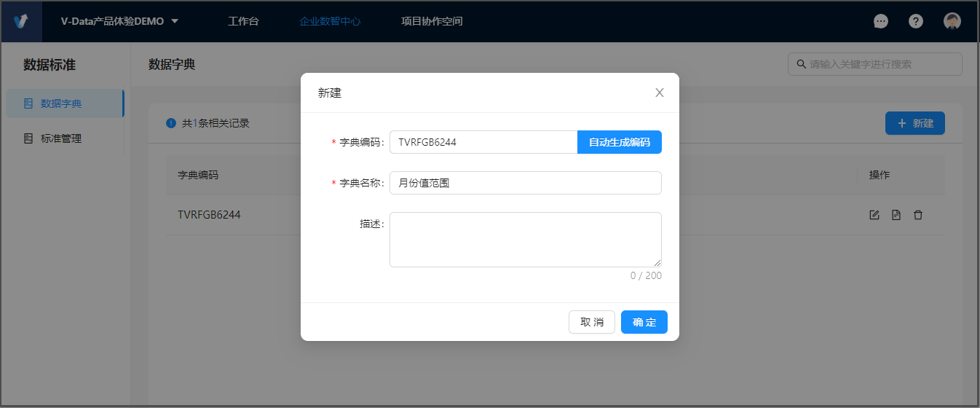
Task: Switch to 企业数智中心 tab
Action: (x=330, y=21)
